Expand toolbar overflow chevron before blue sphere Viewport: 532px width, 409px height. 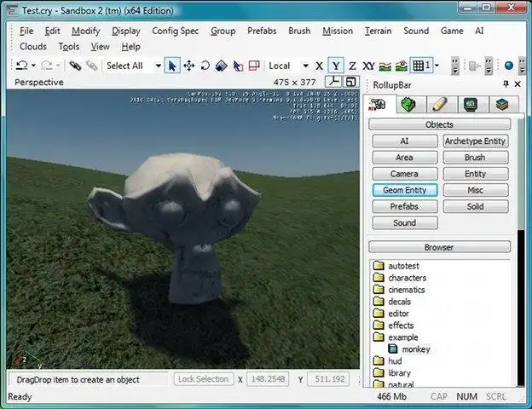point(489,66)
